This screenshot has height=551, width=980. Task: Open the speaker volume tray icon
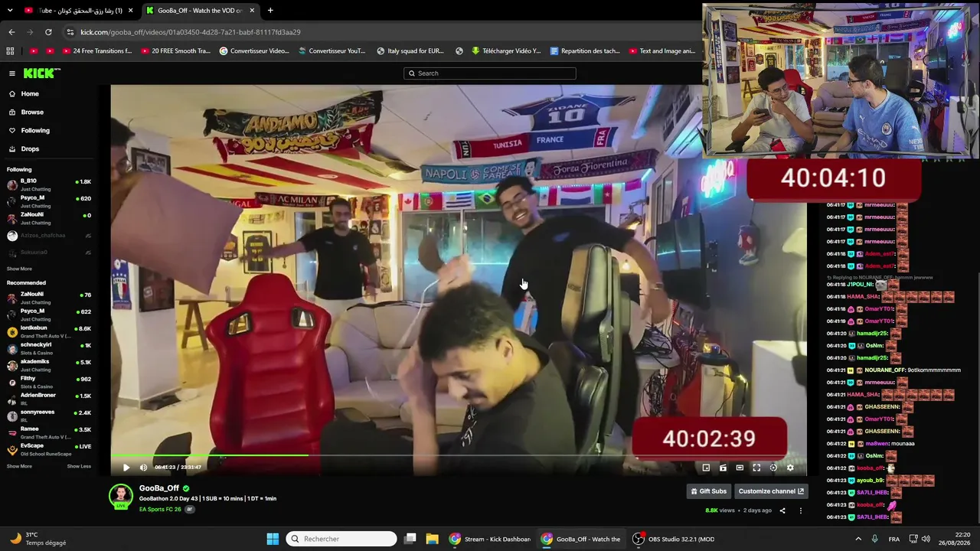[926, 539]
